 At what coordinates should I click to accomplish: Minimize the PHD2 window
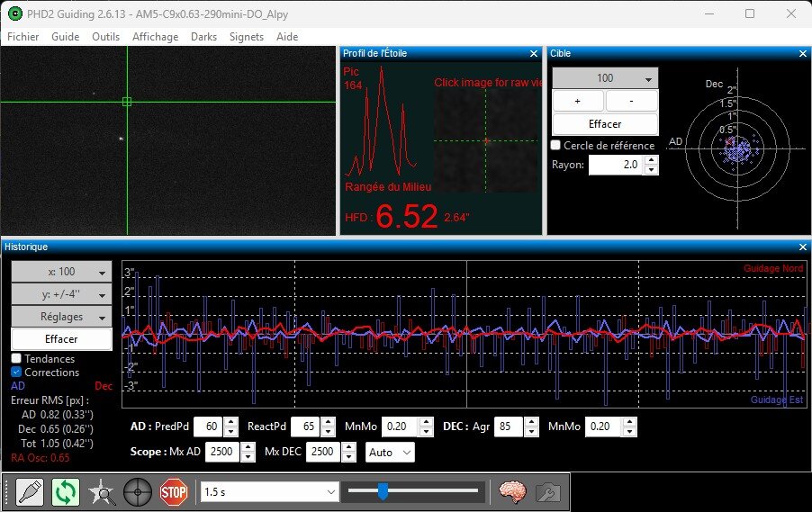pyautogui.click(x=709, y=14)
